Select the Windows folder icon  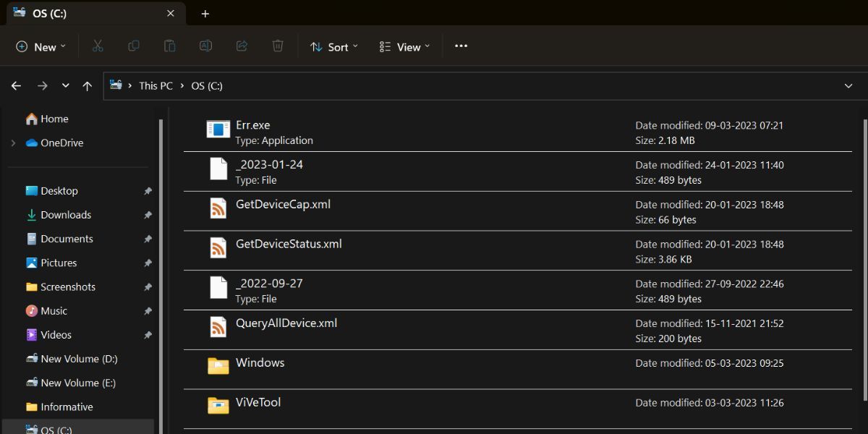(x=218, y=366)
